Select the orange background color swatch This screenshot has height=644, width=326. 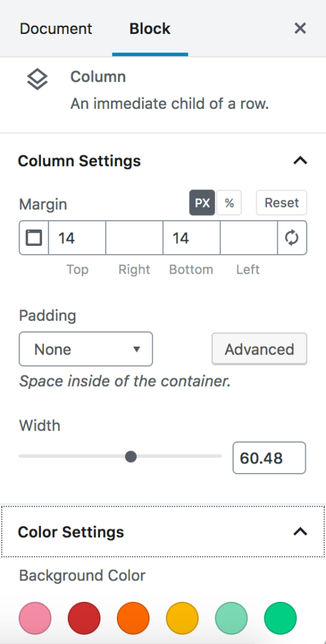pos(133,618)
